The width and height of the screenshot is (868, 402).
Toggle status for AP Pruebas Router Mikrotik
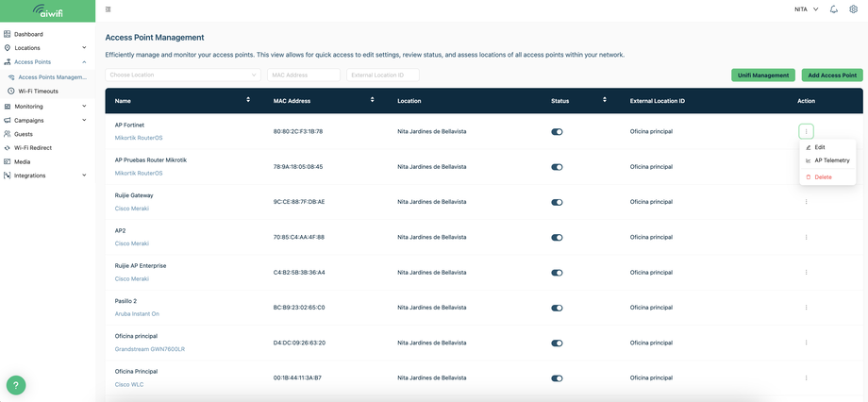click(x=557, y=167)
